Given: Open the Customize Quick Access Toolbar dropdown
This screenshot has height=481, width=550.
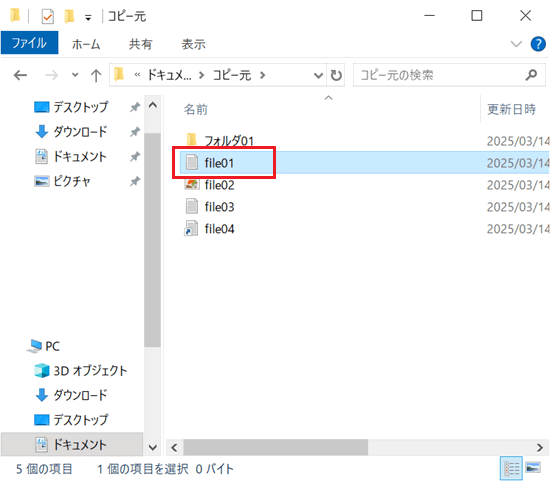Looking at the screenshot, I should [x=88, y=17].
